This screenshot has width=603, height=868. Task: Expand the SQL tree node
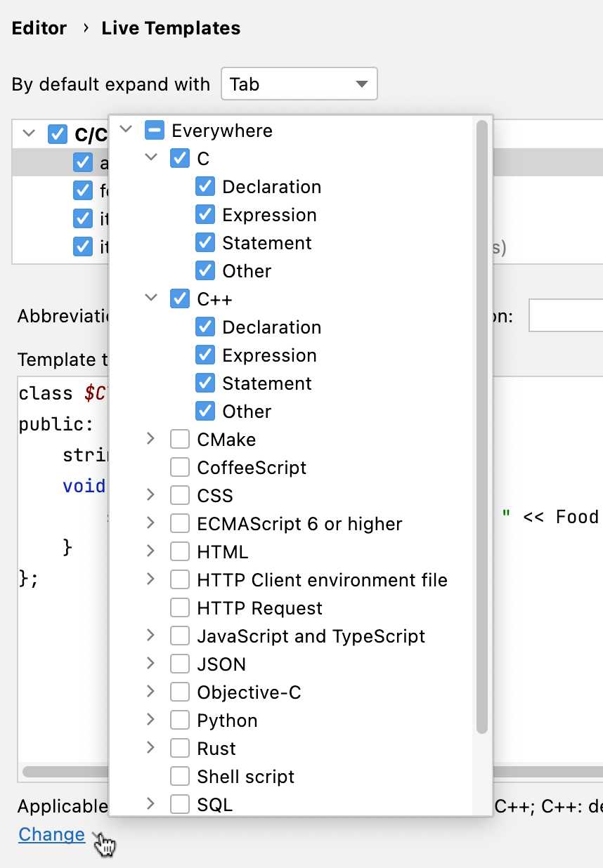(x=150, y=804)
